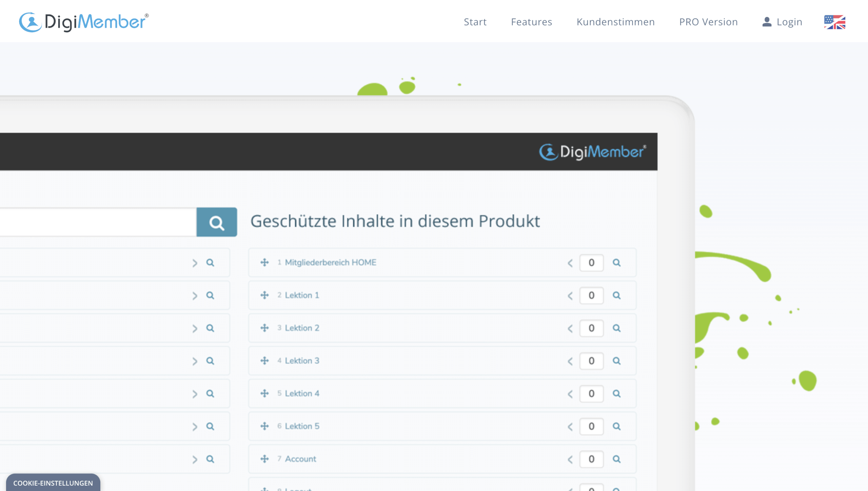Focus the search text field beside the blue button

(x=98, y=222)
